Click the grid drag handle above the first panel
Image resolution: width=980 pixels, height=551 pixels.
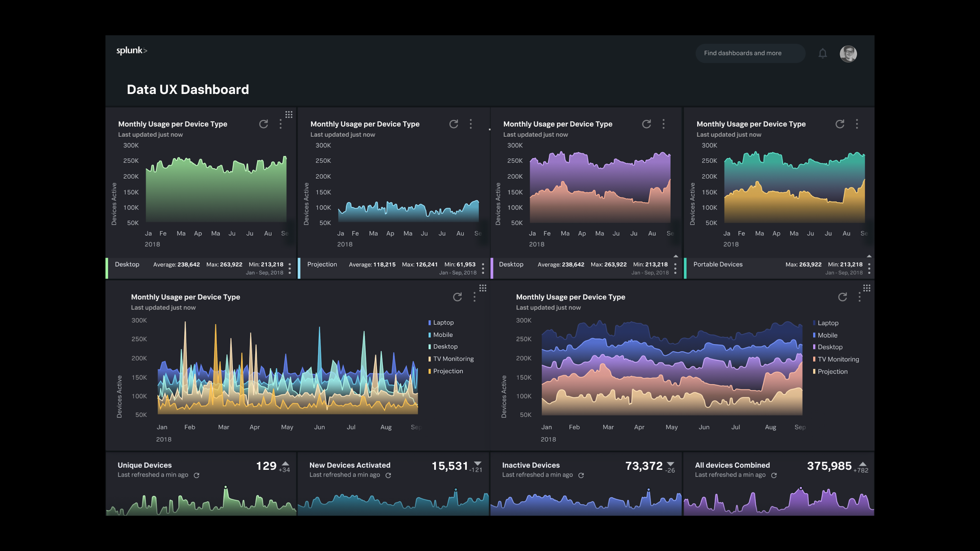point(289,114)
